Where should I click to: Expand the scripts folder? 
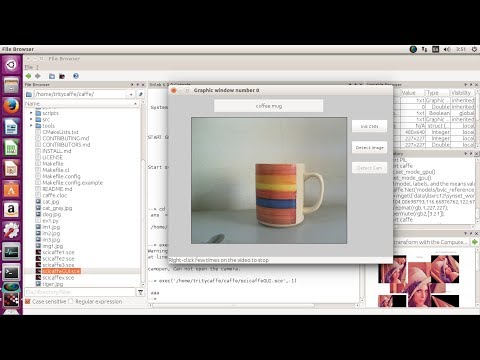tap(31, 113)
